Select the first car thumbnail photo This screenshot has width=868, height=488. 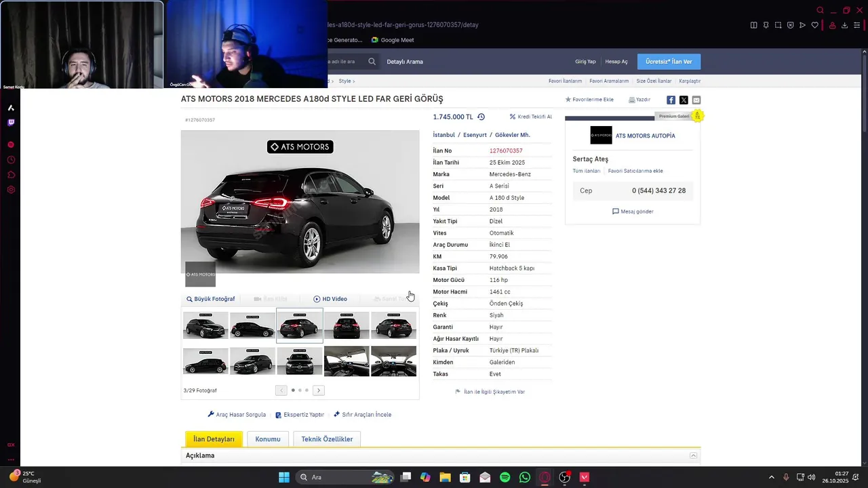click(205, 326)
